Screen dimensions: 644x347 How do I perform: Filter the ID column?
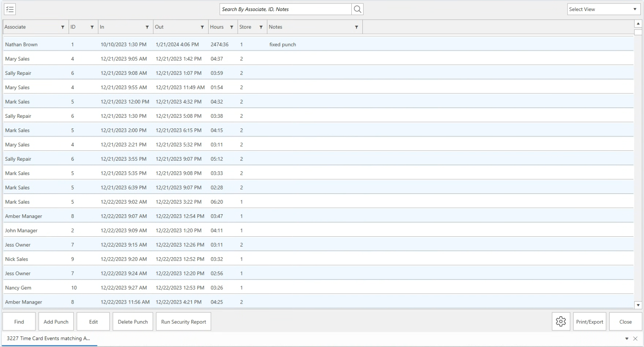point(92,27)
